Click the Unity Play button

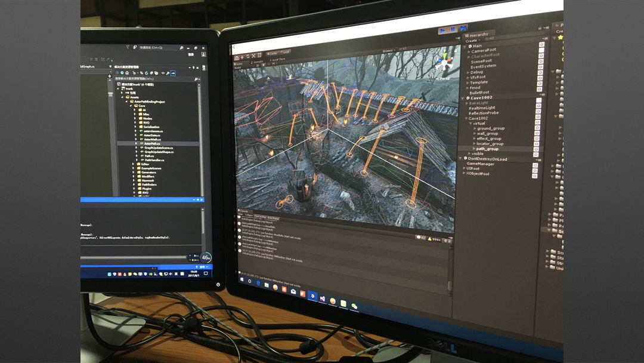442,30
